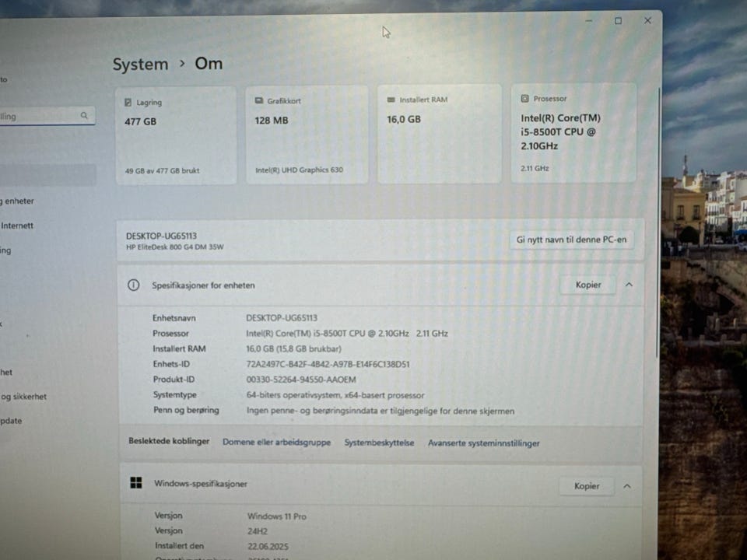Click the Prosessor spec row value i5-8500T
747x560 pixels.
click(347, 334)
